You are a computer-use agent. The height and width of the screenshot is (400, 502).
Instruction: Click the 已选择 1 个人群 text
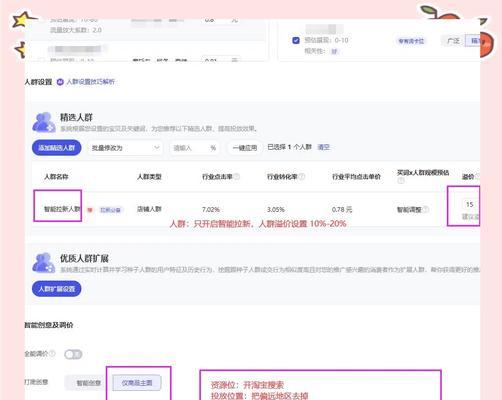point(289,147)
